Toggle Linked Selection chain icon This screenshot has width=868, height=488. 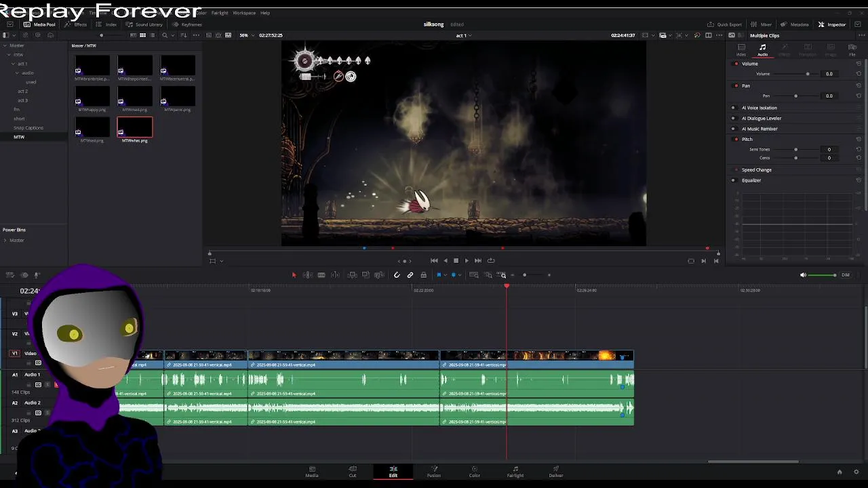click(410, 275)
